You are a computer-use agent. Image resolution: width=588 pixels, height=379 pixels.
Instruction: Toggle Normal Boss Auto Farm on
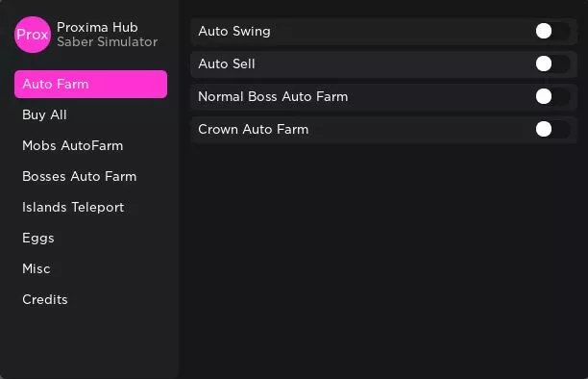click(552, 96)
